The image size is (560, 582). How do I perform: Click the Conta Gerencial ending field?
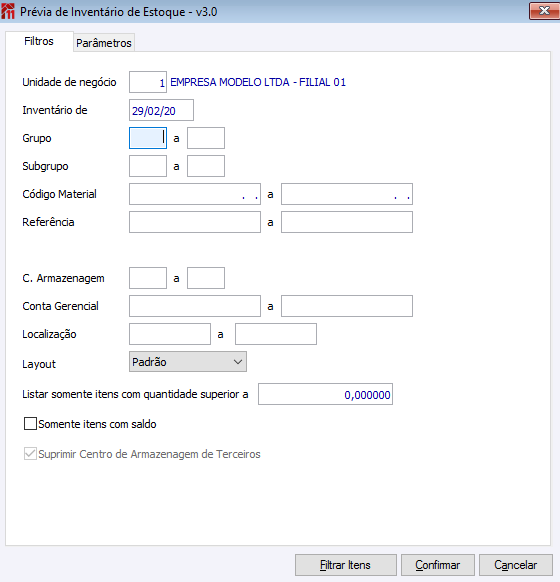(347, 306)
